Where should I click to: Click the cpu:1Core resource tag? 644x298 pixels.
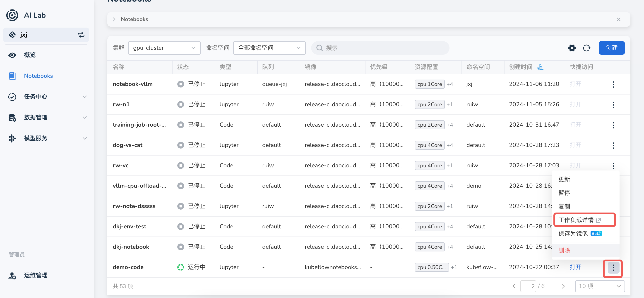(430, 84)
